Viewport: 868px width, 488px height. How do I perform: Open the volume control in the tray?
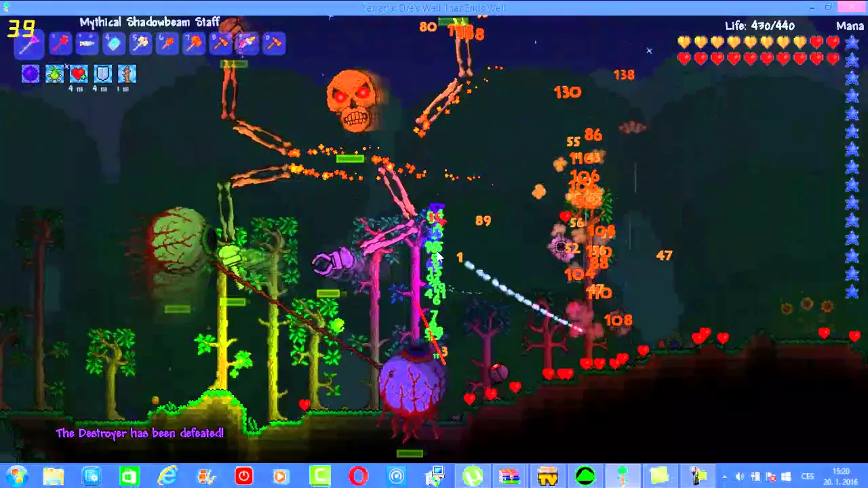click(x=740, y=476)
